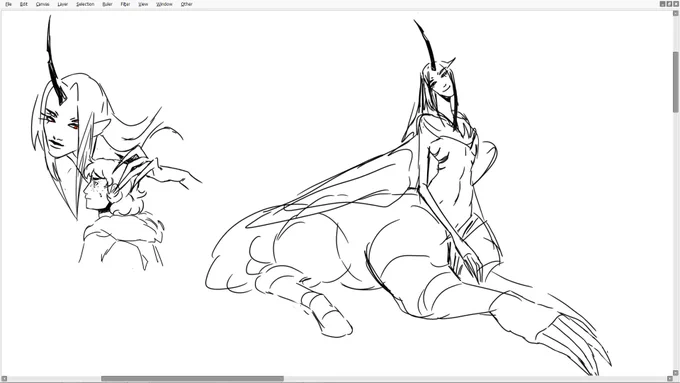
Task: Click the vertical scrollbar up arrow
Action: pyautogui.click(x=676, y=13)
